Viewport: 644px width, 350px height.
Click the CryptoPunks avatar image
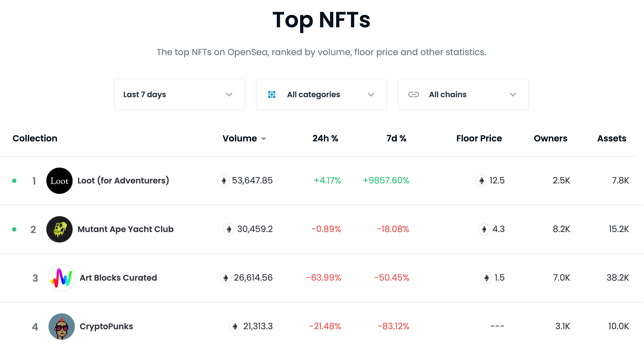click(62, 327)
